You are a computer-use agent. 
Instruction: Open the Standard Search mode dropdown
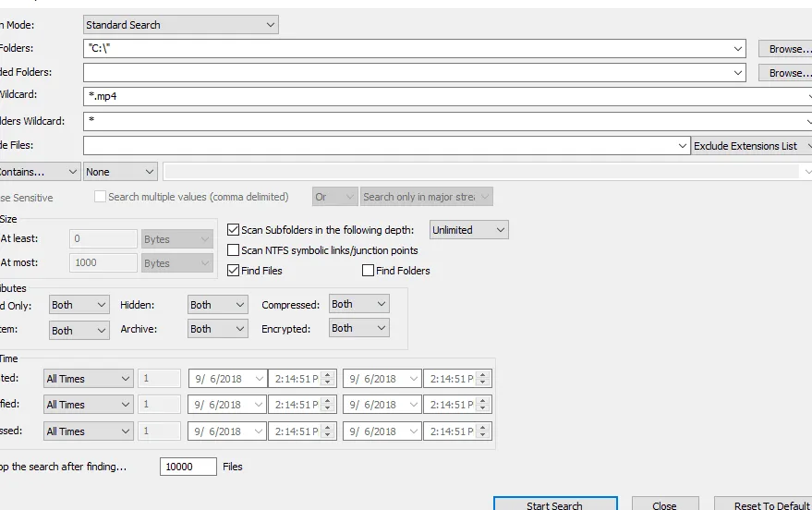pos(180,25)
